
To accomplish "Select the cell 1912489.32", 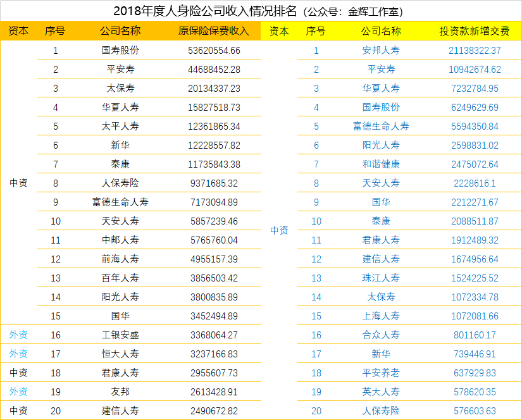I will (x=475, y=240).
